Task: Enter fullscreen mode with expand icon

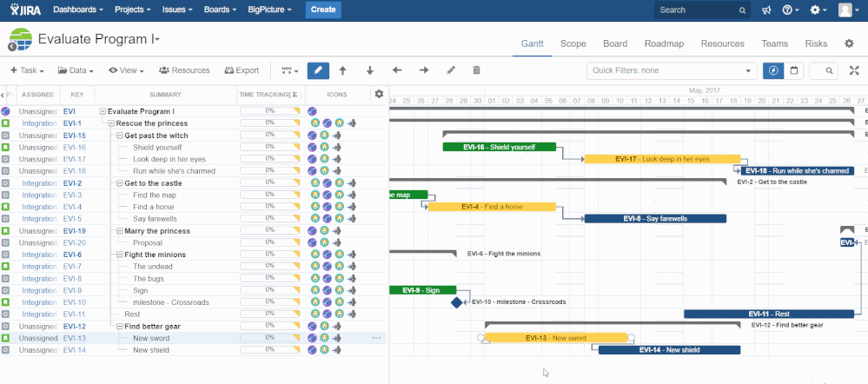Action: (854, 70)
